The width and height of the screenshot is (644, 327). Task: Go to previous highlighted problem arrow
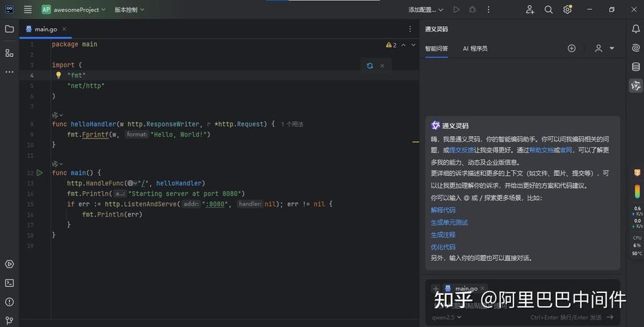tap(404, 45)
